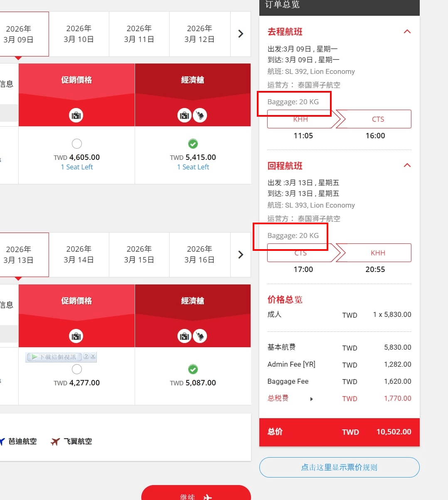Click 1 Seat Left under TWD 4,605.00

[77, 167]
